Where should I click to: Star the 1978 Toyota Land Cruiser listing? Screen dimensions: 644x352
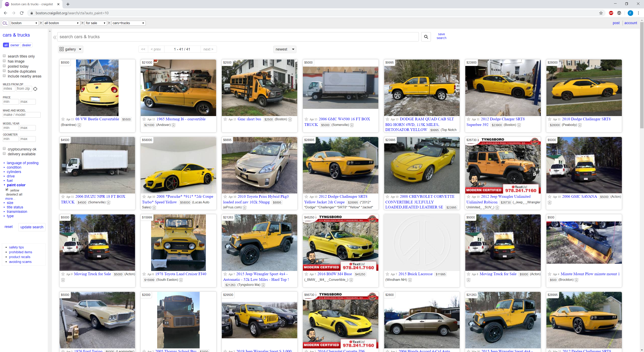point(144,274)
